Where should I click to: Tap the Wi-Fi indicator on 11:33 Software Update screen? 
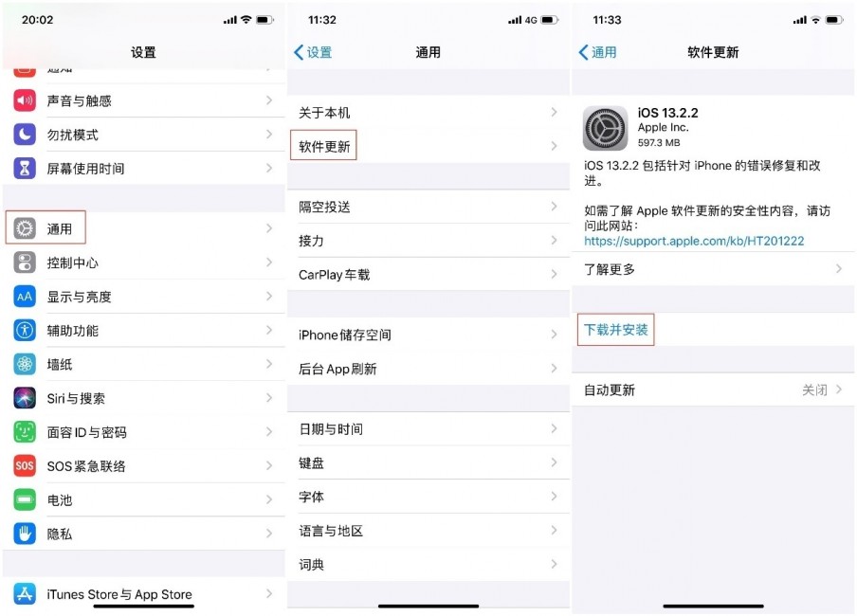coord(815,20)
